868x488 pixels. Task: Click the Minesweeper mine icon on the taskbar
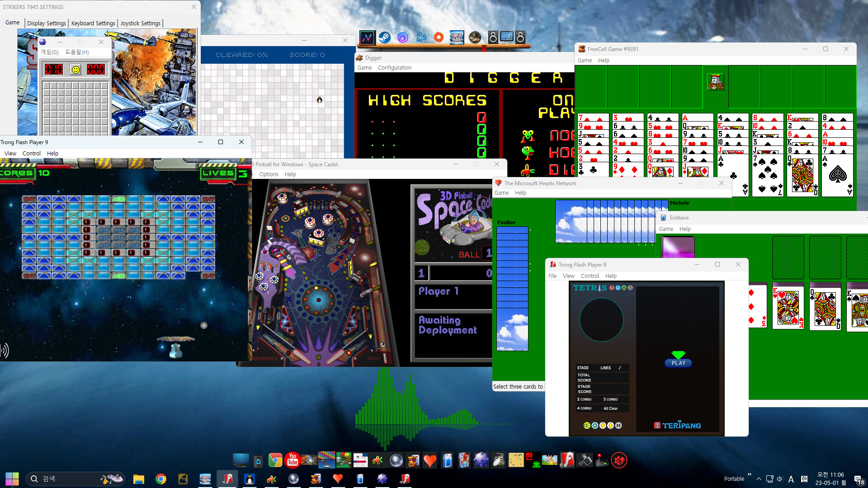(382, 479)
